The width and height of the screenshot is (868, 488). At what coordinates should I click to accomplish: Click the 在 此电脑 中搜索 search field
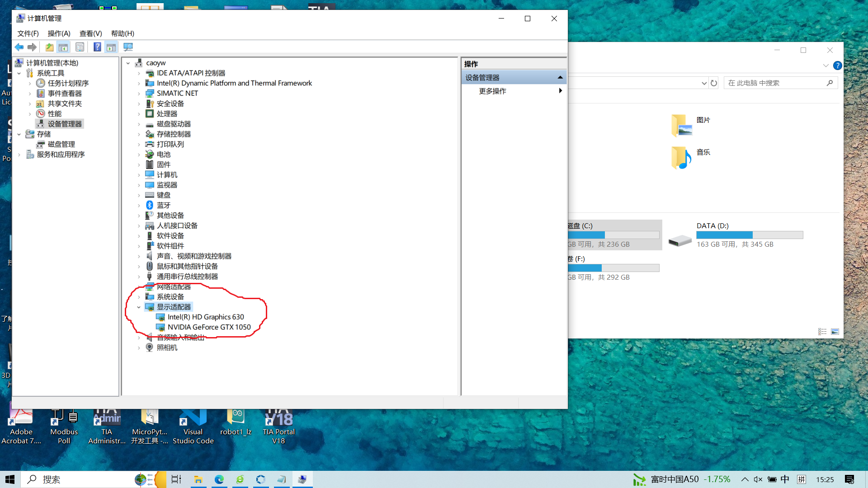775,83
